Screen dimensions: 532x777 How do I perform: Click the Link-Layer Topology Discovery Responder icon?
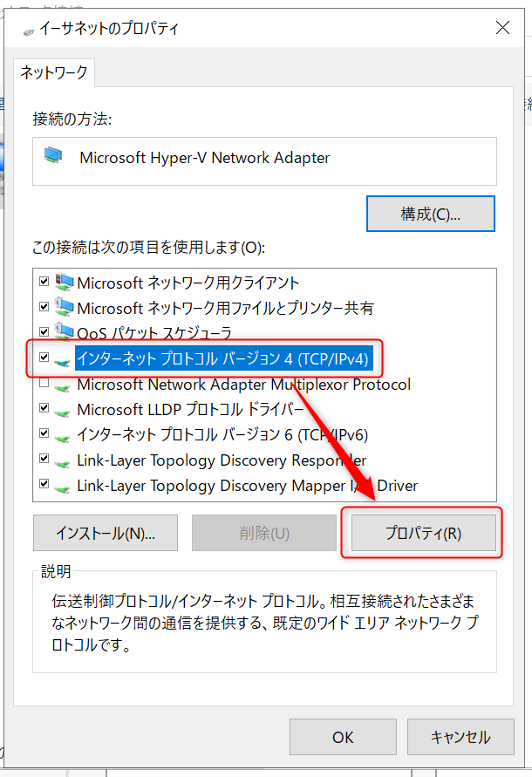62,460
